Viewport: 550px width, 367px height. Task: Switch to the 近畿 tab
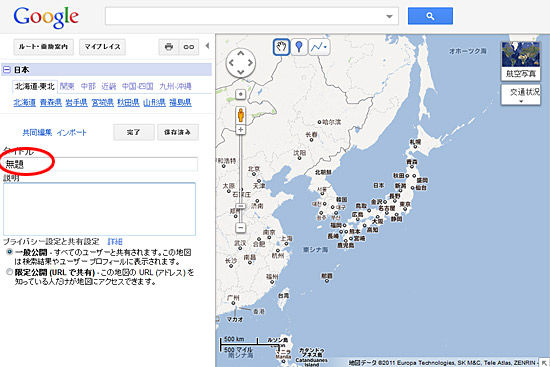pos(109,86)
